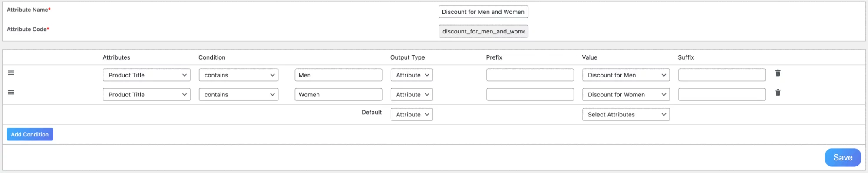Expand the Discount for Men value dropdown

[626, 75]
